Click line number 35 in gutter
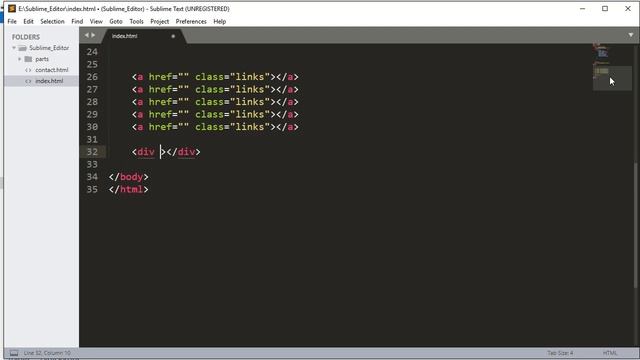The width and height of the screenshot is (640, 360). (92, 189)
